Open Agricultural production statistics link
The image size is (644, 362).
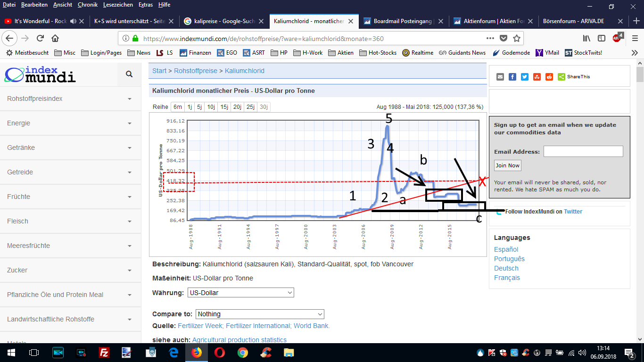pos(239,340)
